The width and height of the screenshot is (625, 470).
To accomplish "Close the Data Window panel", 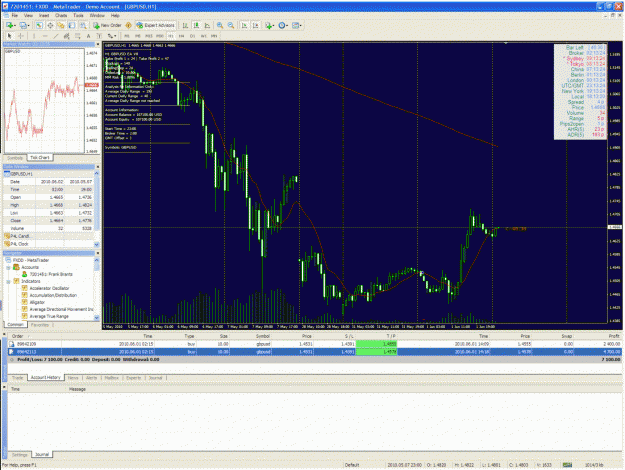I will [98, 167].
